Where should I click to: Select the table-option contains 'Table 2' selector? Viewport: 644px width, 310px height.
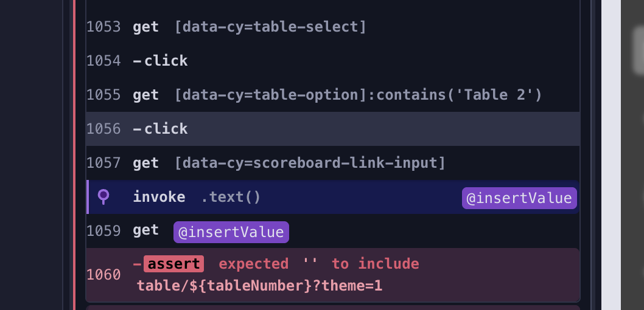coord(357,95)
